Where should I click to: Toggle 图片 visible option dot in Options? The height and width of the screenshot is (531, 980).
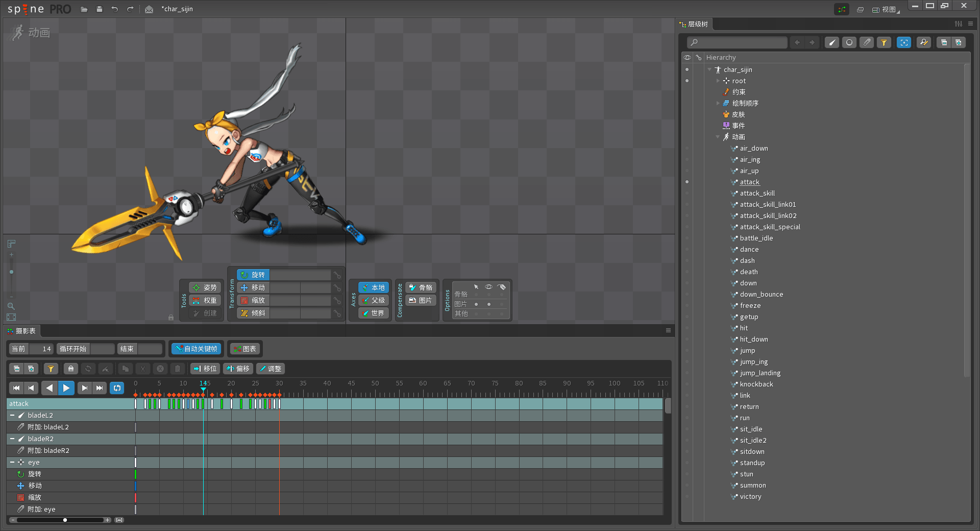489,304
